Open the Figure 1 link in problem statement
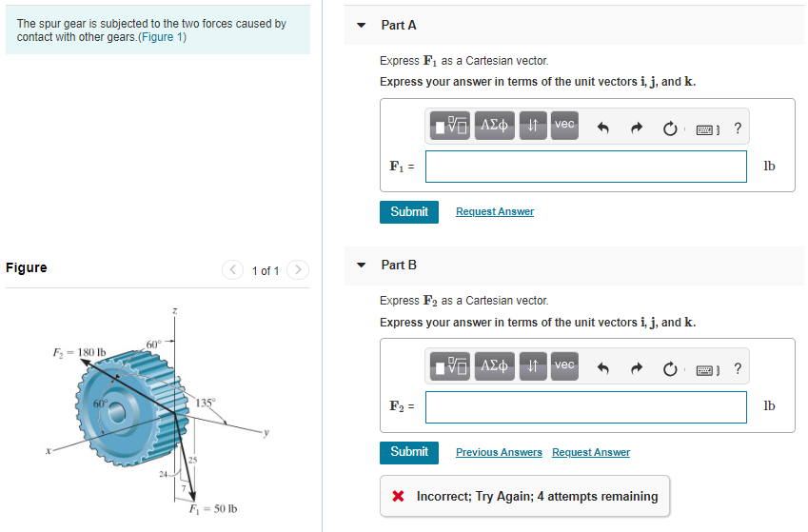Viewport: 808px width, 532px height. pyautogui.click(x=163, y=37)
